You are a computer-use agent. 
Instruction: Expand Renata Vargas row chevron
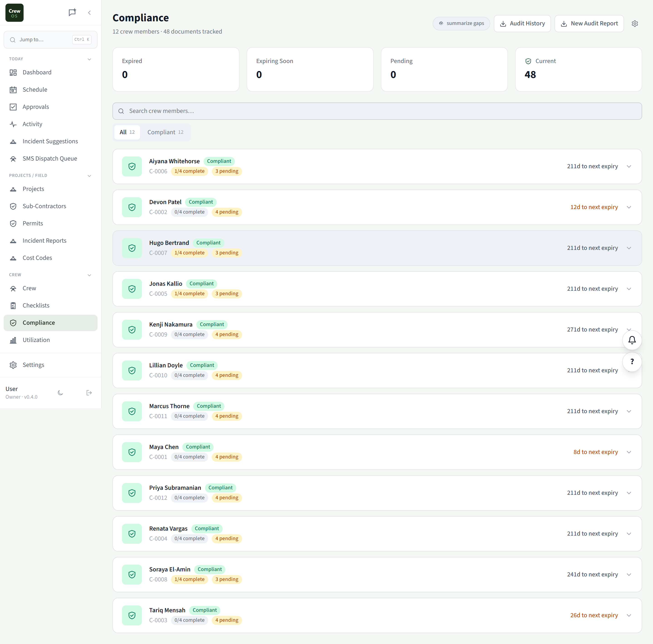point(629,534)
